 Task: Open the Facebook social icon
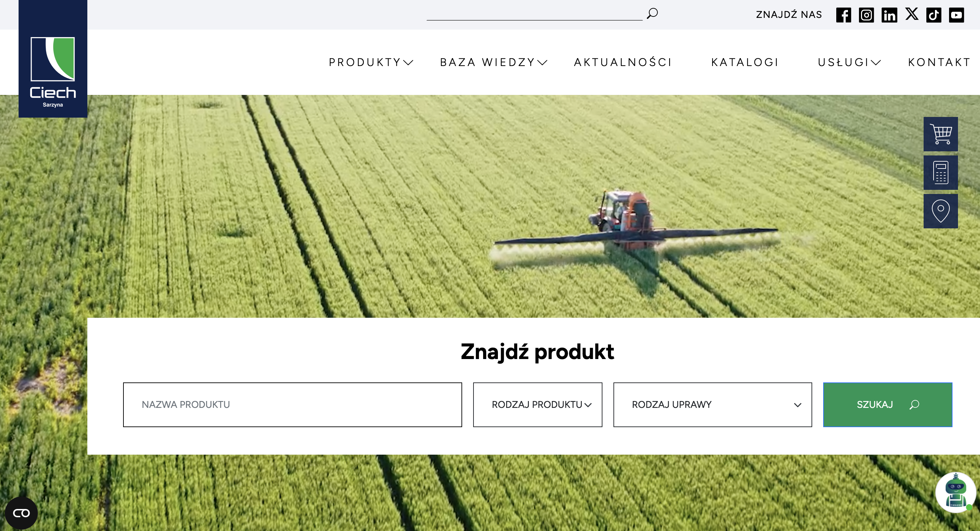(843, 15)
